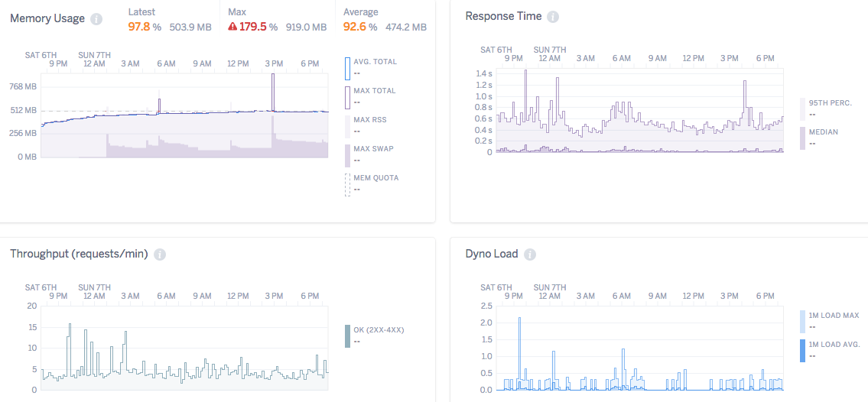Viewport: 868px width, 402px height.
Task: Toggle the OK (2XX-4XX) legend swatch
Action: (347, 336)
